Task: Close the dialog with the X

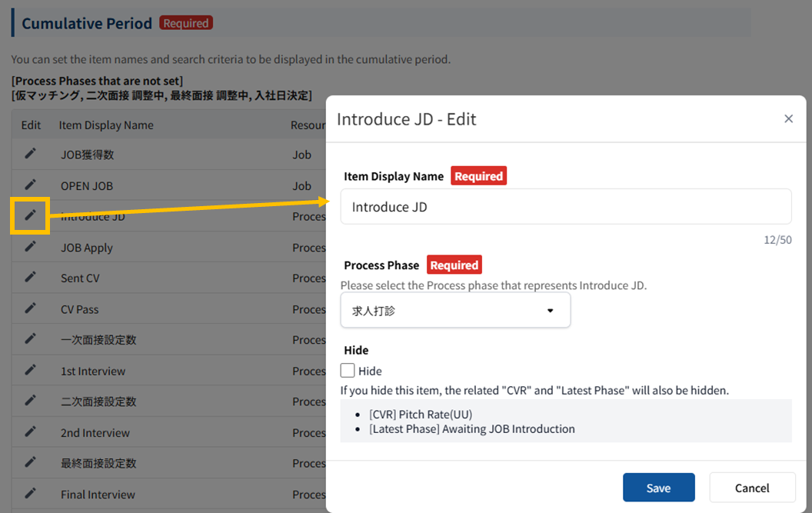Action: coord(788,118)
